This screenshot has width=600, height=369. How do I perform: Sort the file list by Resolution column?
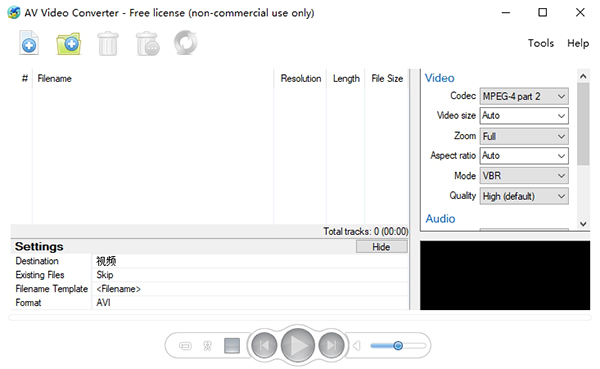[x=300, y=78]
